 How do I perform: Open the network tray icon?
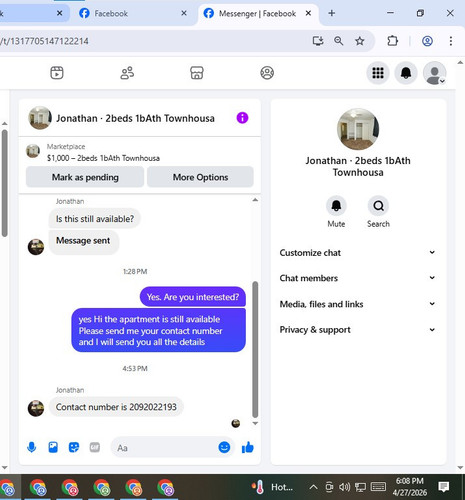tap(360, 487)
